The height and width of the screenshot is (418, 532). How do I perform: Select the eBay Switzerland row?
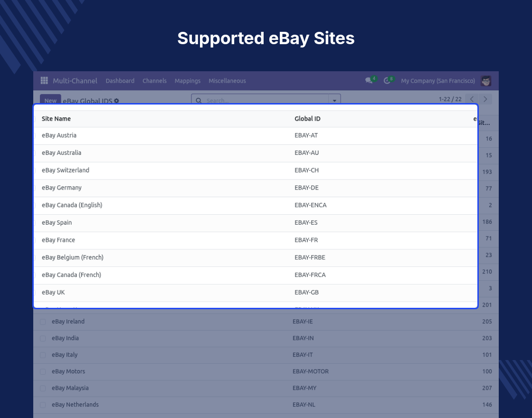point(256,171)
